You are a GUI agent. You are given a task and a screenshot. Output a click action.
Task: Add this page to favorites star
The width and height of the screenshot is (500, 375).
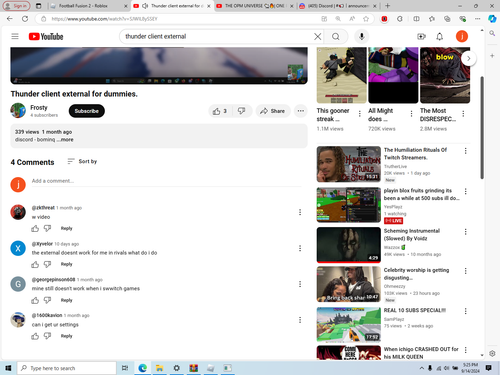click(x=366, y=19)
